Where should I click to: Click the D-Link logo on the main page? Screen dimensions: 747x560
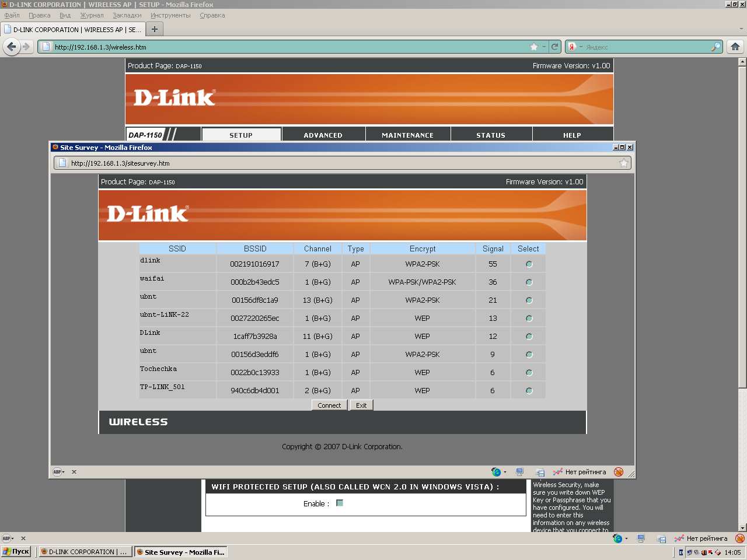174,97
